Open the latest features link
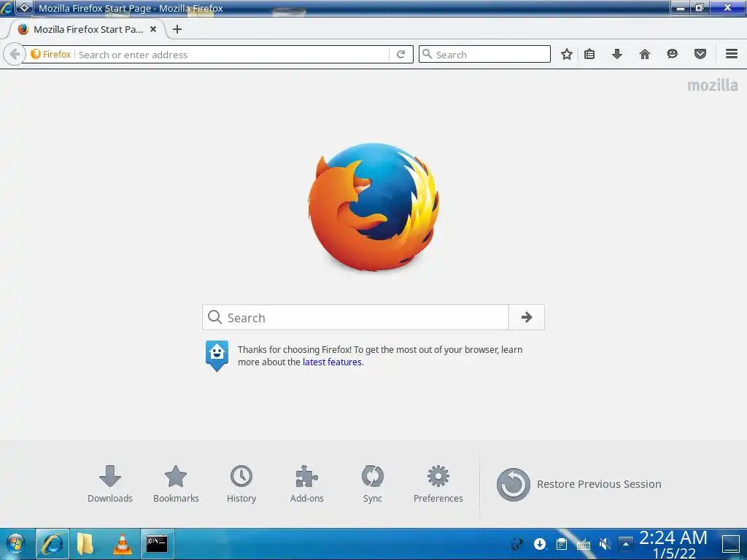Image resolution: width=747 pixels, height=560 pixels. point(332,362)
